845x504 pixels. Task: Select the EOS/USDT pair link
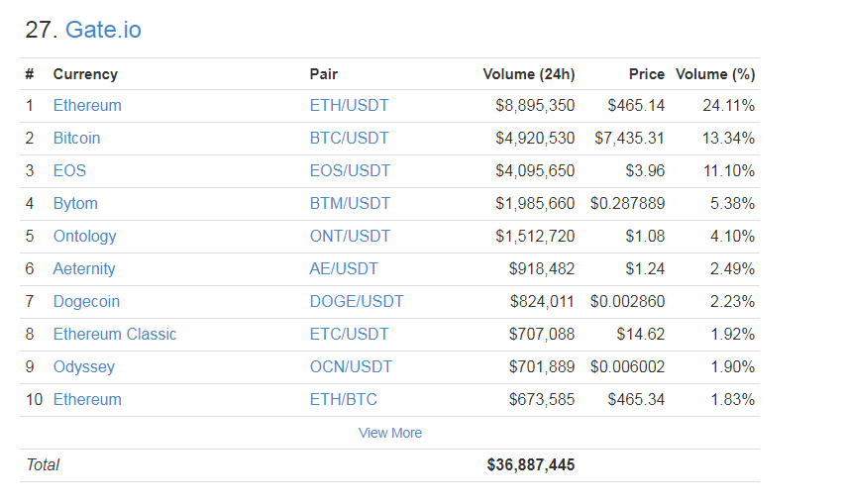pyautogui.click(x=350, y=170)
